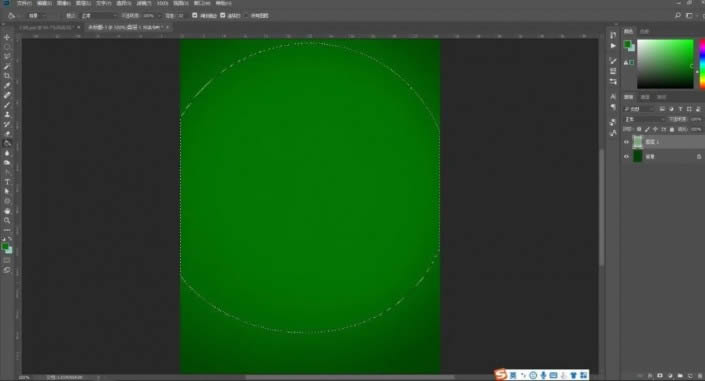Viewport: 705px width, 381px height.
Task: Select the Move tool
Action: tap(7, 37)
